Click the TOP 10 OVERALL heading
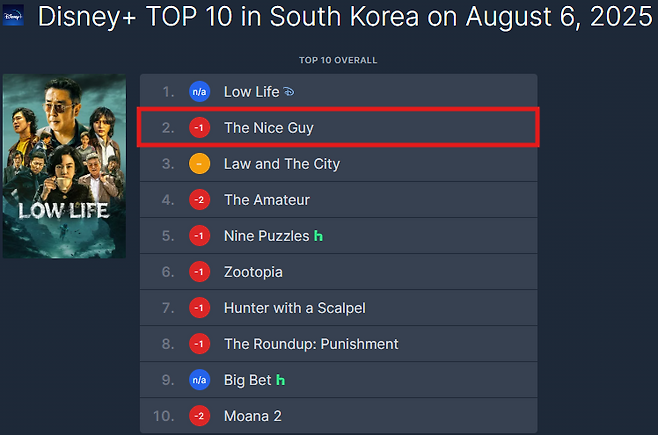 [x=338, y=60]
